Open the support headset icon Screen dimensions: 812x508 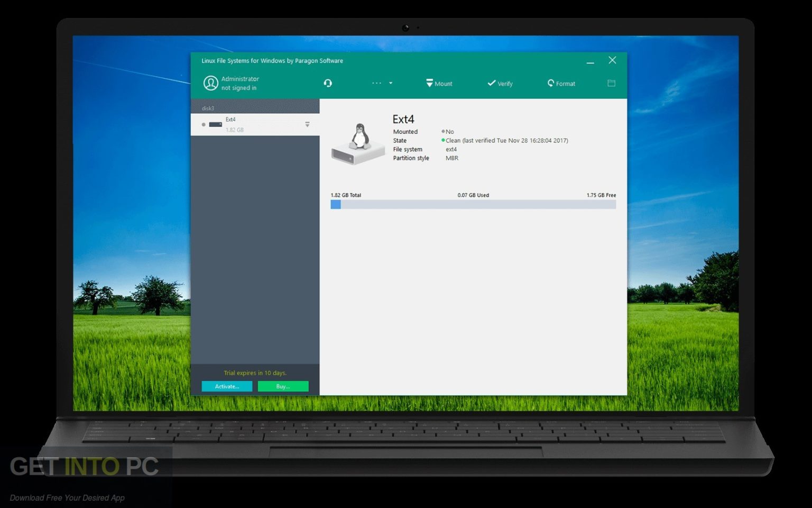pyautogui.click(x=328, y=83)
